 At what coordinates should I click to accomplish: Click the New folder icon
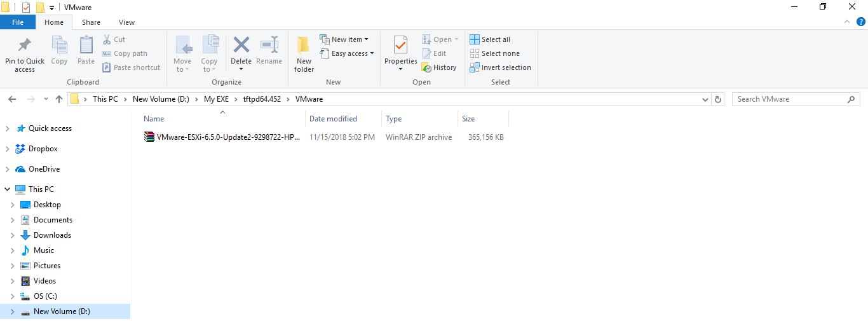[x=304, y=46]
